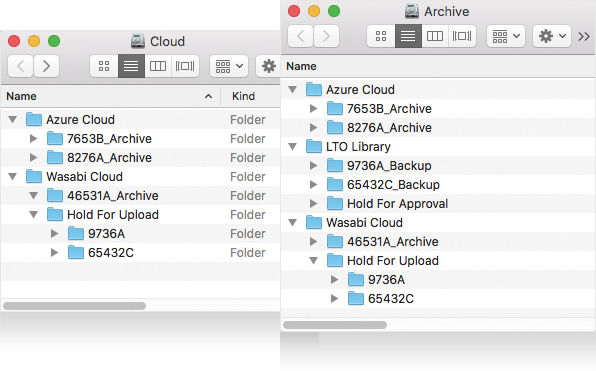Select 7653B_Archive row in Archive window

pos(438,109)
